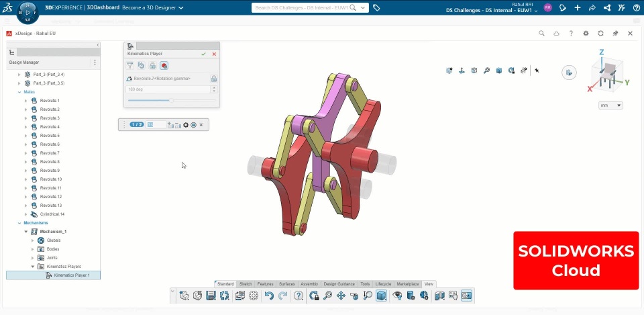Toggle the red record button in Kinematics Player
644x315 pixels.
[164, 65]
